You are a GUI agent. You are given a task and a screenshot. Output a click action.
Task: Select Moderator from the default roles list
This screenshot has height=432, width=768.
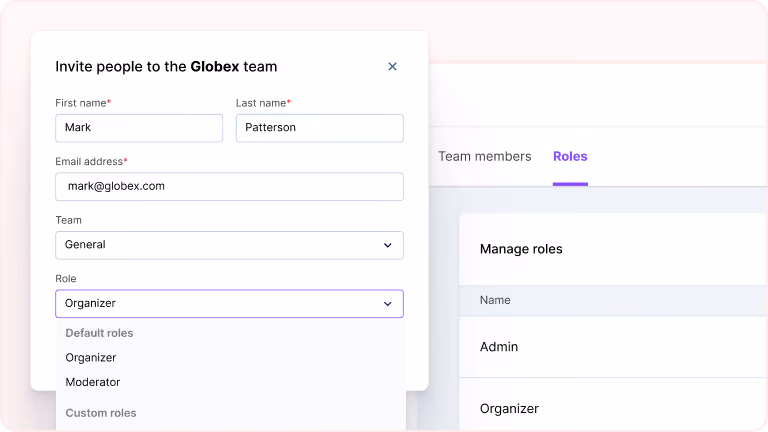(x=93, y=382)
